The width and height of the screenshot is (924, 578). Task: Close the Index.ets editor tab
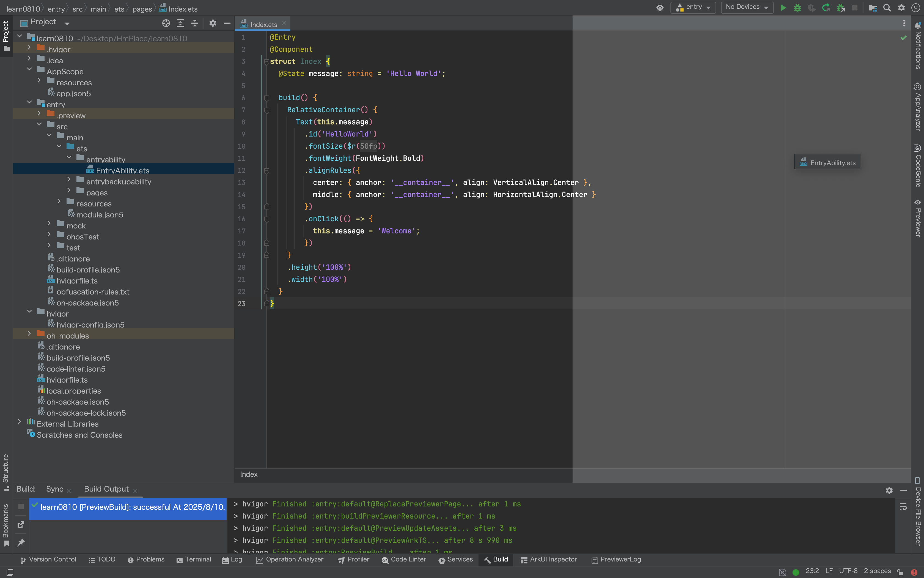[x=284, y=23]
